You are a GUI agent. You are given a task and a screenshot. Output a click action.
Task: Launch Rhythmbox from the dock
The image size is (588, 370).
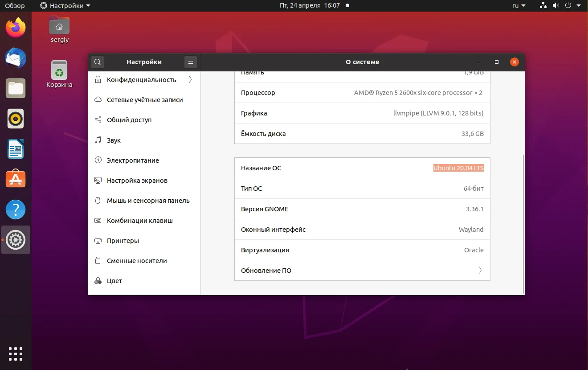click(16, 119)
